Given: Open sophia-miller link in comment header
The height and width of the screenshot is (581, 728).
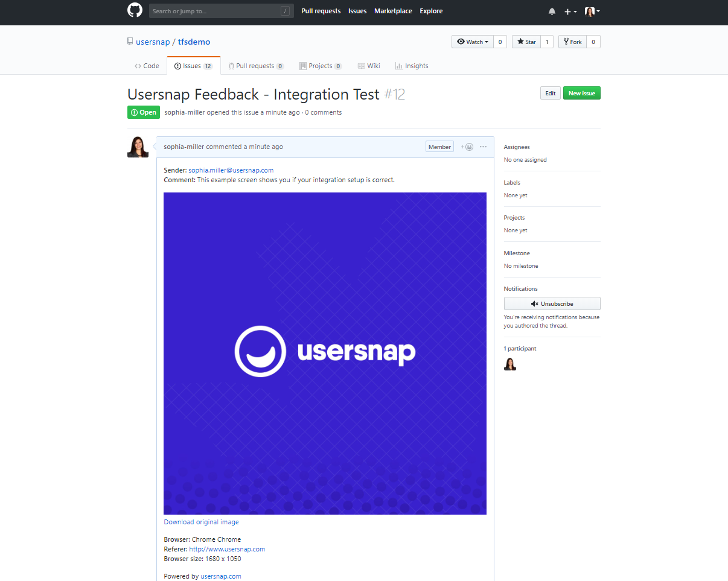Looking at the screenshot, I should coord(184,147).
